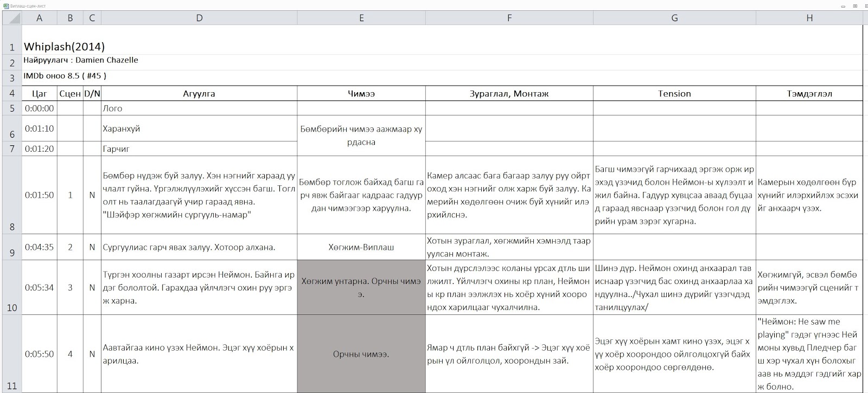868x393 pixels.
Task: Click the scene number cell '4'
Action: 70,353
